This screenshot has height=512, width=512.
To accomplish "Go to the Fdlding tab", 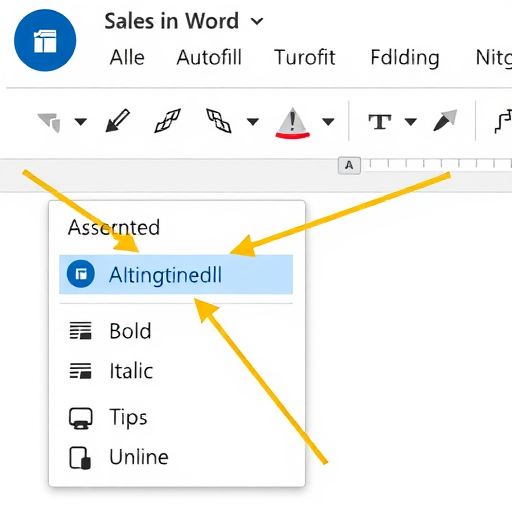I will (x=405, y=58).
